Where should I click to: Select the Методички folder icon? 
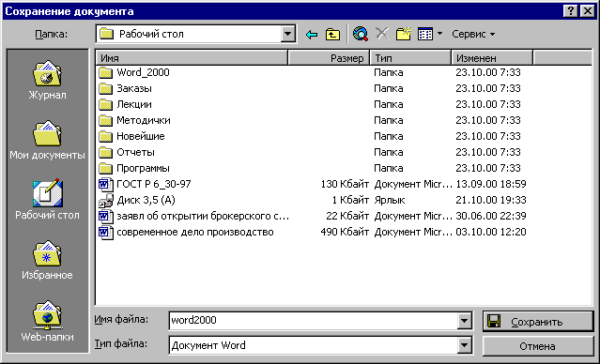point(105,121)
